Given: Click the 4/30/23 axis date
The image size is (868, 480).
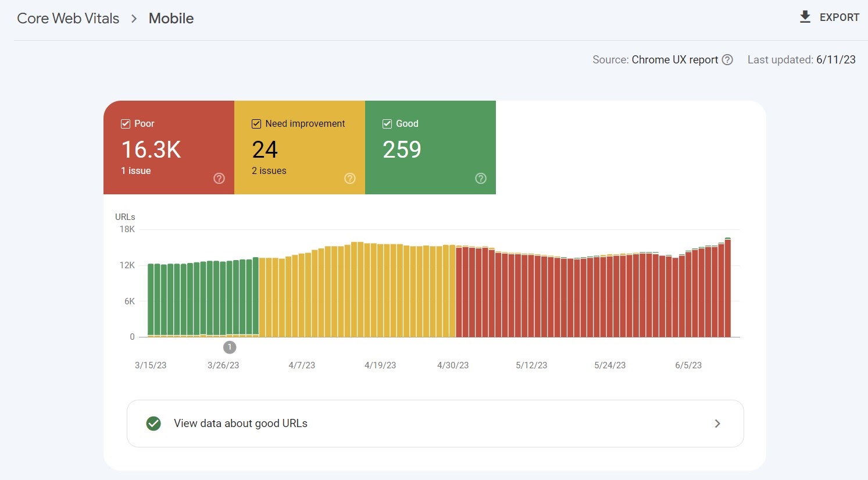Looking at the screenshot, I should pyautogui.click(x=453, y=365).
